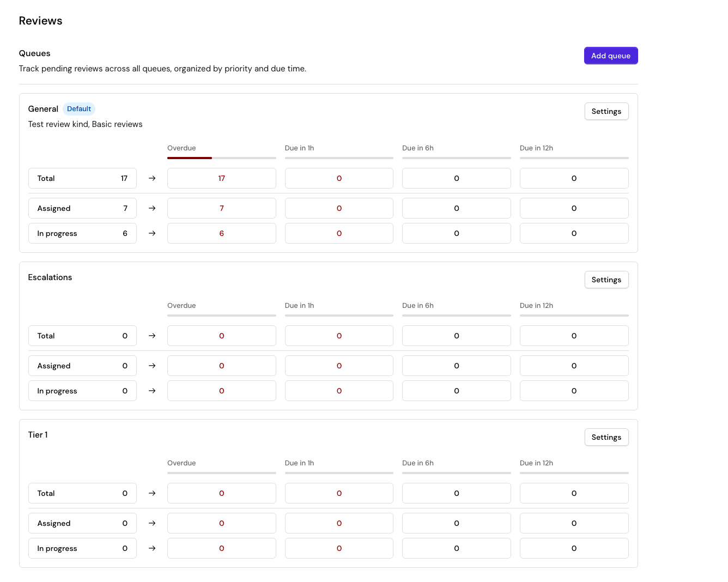Select the General queue Total 17 box
This screenshot has width=728, height=582.
(82, 178)
